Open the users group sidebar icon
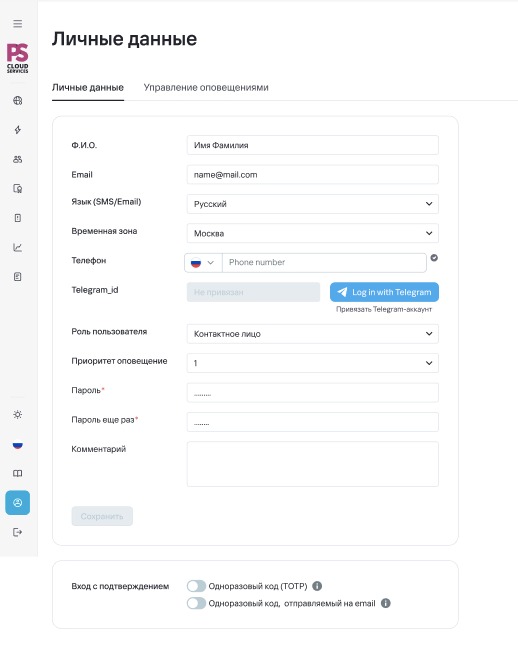Image resolution: width=518 pixels, height=647 pixels. 17,159
